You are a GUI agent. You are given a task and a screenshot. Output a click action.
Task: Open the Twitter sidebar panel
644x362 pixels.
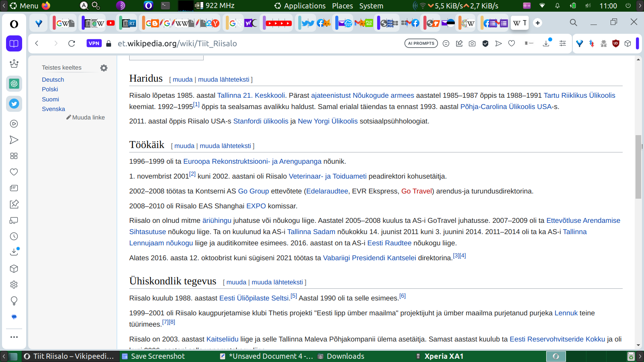14,104
